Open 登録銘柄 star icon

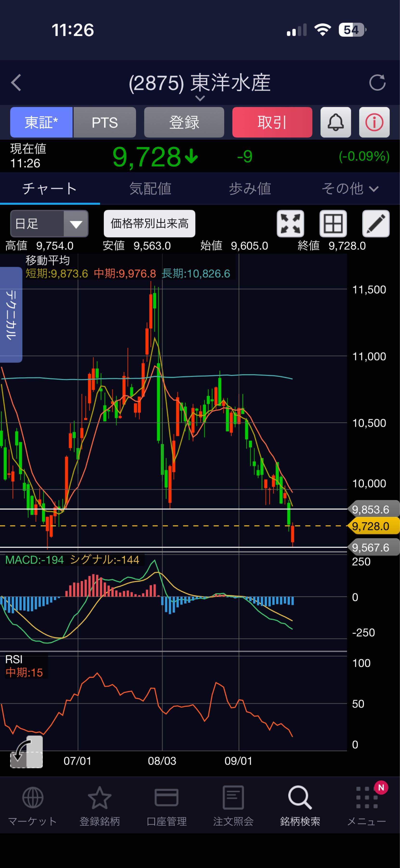(x=100, y=798)
